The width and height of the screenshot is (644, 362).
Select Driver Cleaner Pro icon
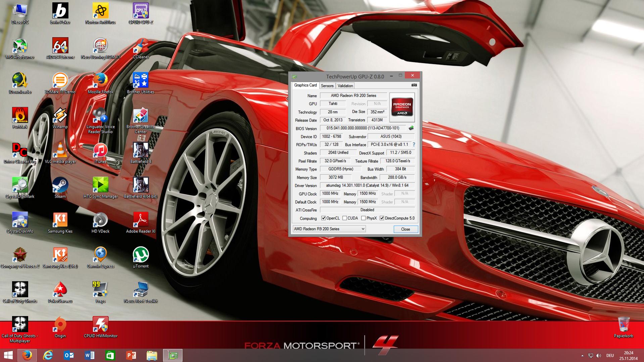click(x=20, y=154)
